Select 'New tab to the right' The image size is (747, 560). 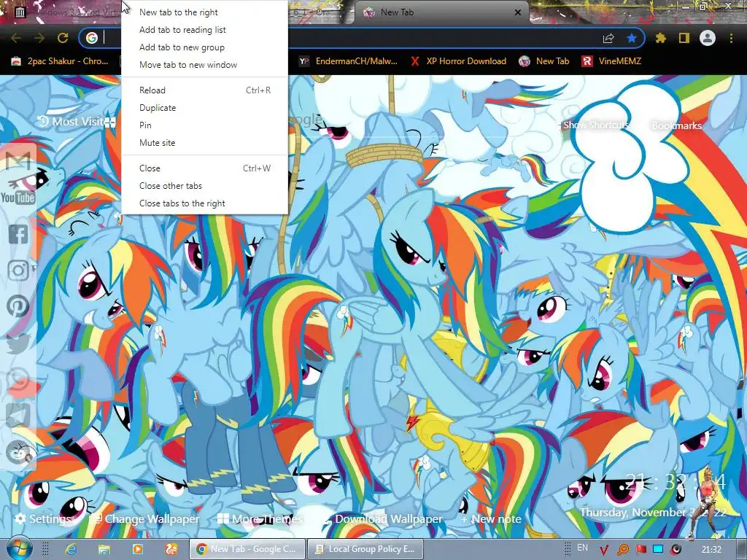(x=204, y=12)
